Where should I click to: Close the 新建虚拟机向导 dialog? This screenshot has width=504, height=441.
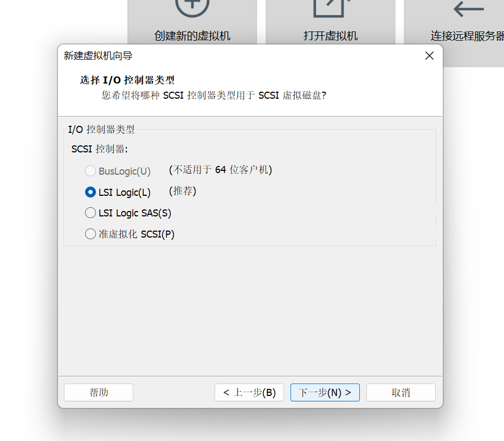pos(429,56)
